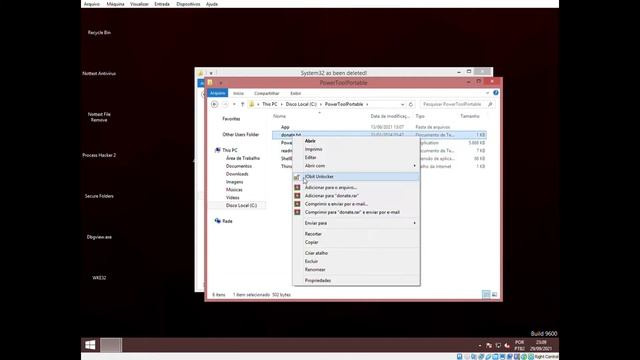
Task: Click the up-one-level arrow in Explorer
Action: [x=242, y=104]
